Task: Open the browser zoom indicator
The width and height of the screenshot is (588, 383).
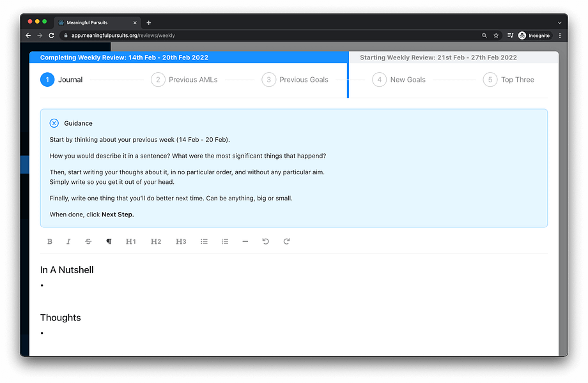Action: pos(484,36)
